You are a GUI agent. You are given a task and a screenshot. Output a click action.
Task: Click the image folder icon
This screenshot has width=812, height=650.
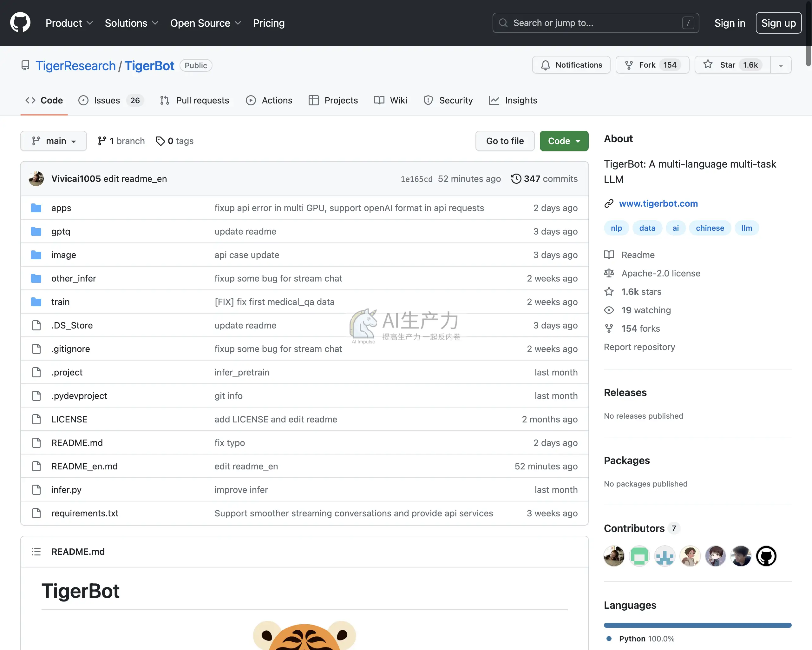(x=36, y=255)
